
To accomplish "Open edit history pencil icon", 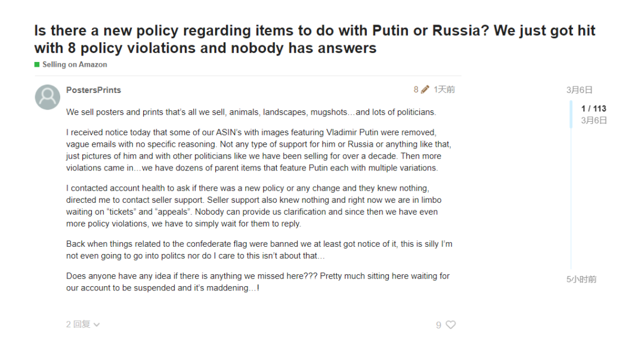I will pos(425,89).
